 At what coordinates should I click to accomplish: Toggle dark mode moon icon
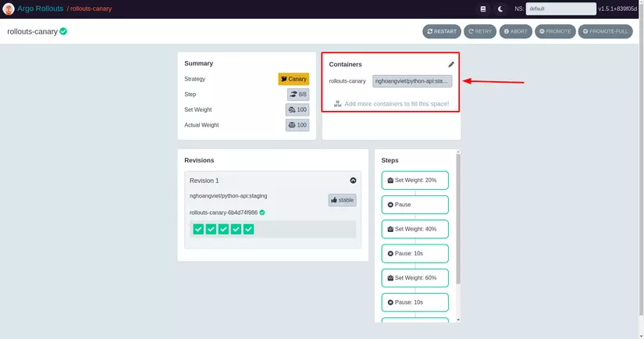coord(500,9)
